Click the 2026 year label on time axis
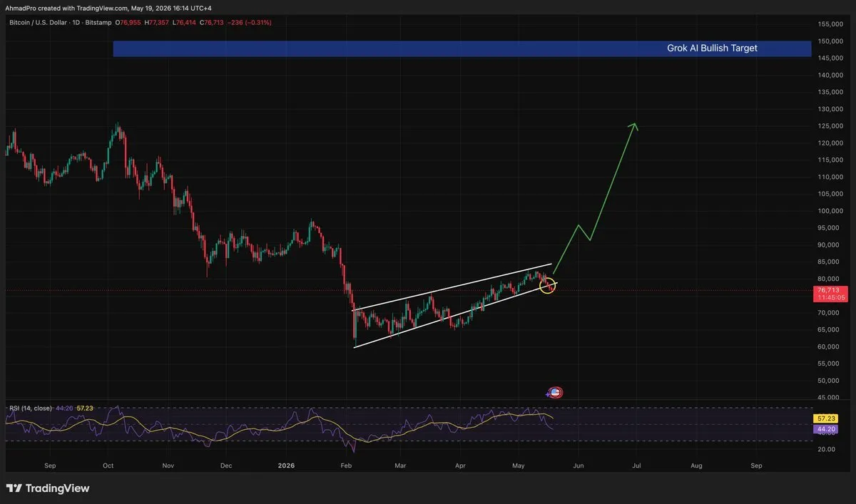856x504 pixels. coord(285,466)
